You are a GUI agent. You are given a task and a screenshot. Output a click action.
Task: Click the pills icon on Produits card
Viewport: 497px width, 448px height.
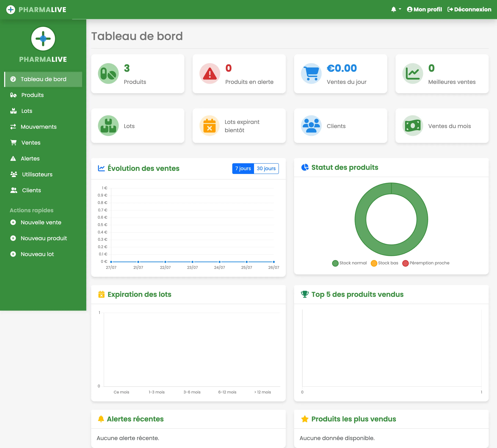(x=108, y=74)
